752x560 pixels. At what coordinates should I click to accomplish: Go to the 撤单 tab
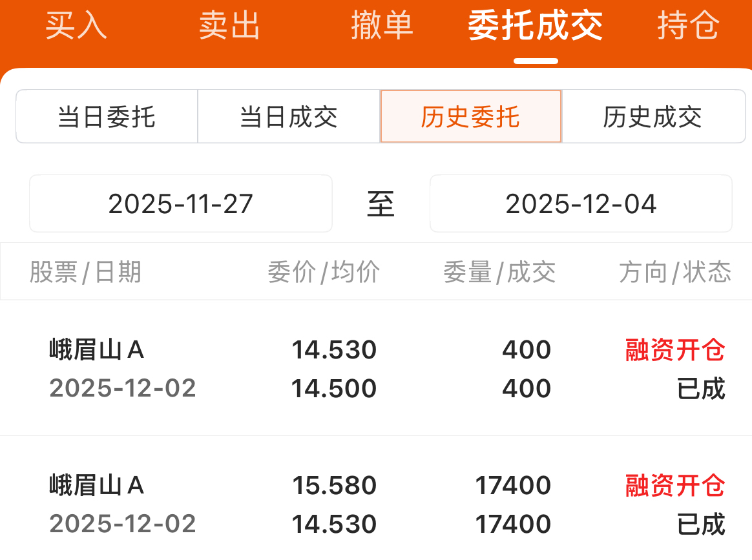[x=382, y=26]
